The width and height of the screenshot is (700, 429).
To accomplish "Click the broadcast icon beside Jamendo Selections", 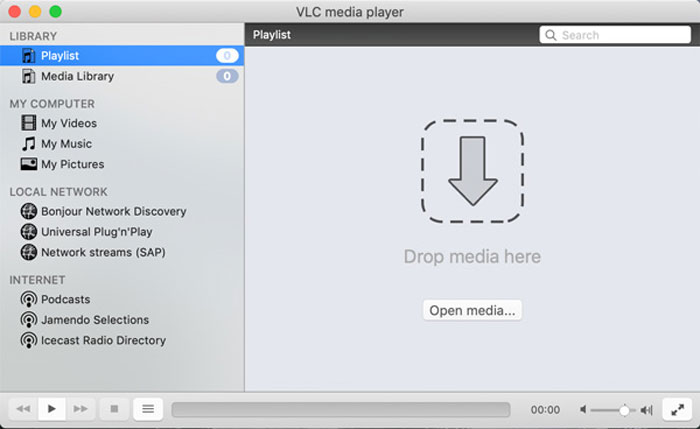I will tap(29, 320).
